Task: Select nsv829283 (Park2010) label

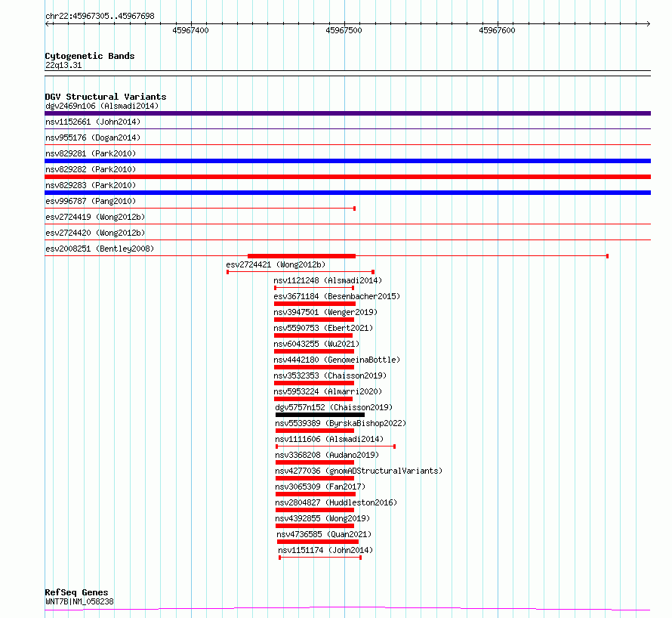Action: click(x=91, y=185)
